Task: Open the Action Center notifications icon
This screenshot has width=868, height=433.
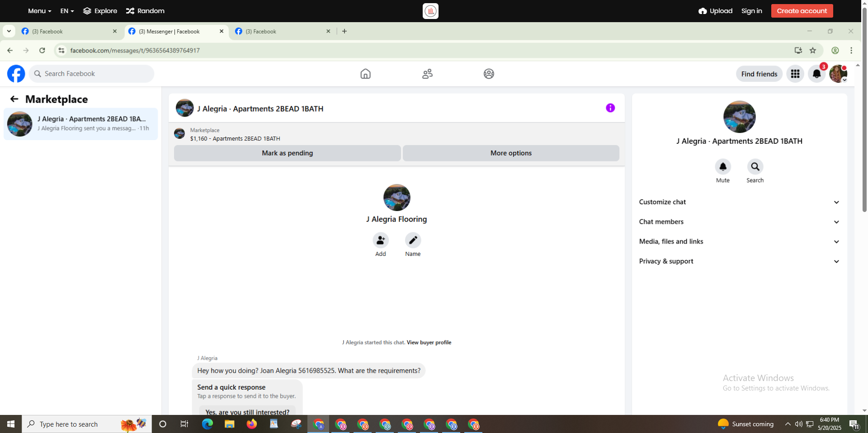Action: (854, 424)
